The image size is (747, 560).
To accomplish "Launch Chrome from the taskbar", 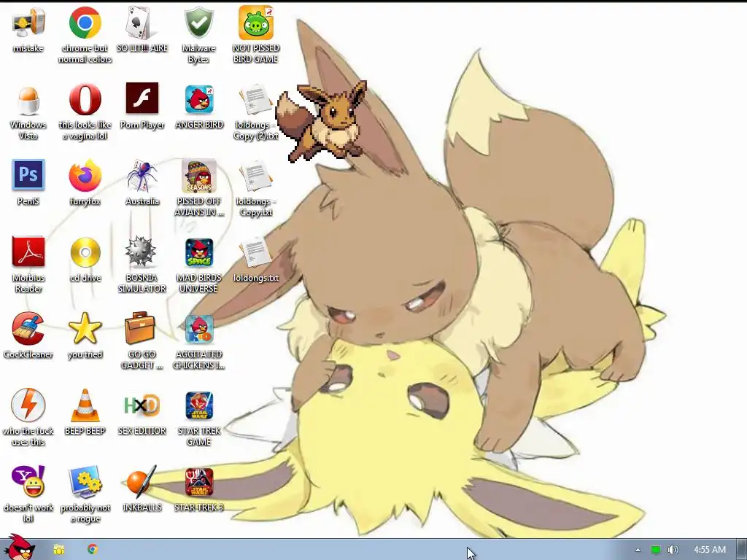I will tap(93, 549).
